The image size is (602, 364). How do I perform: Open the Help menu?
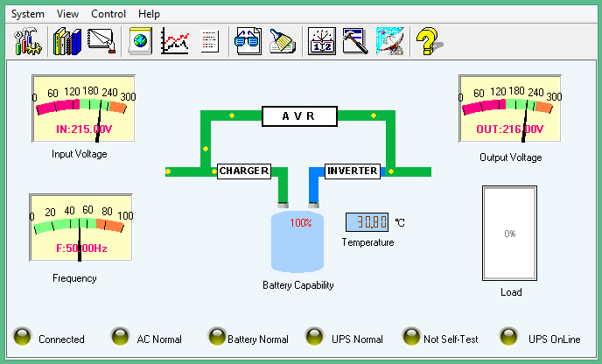coord(149,14)
